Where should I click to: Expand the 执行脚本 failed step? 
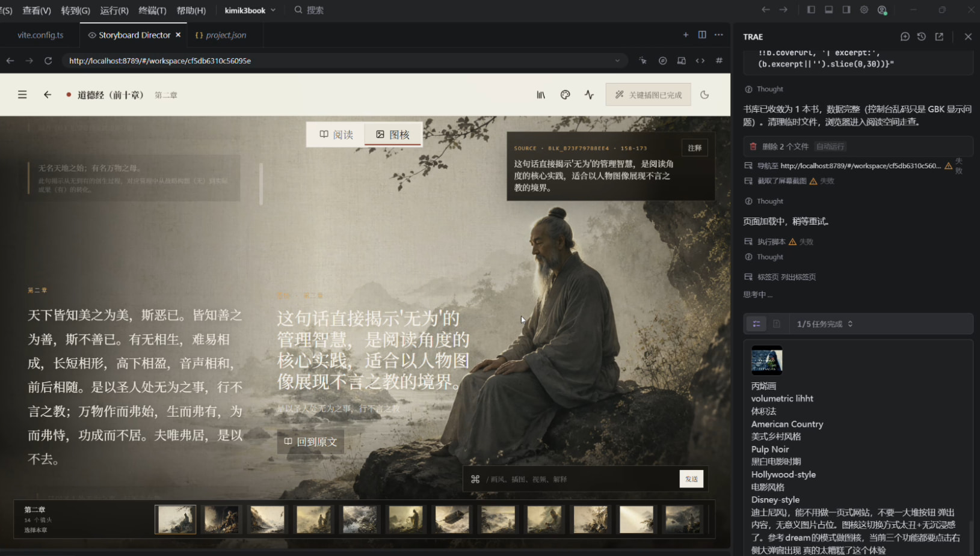pyautogui.click(x=778, y=242)
